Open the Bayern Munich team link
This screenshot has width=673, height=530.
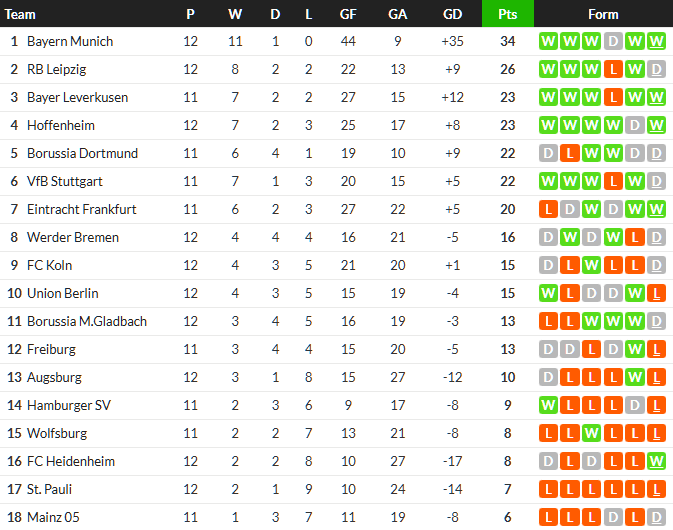(x=70, y=42)
